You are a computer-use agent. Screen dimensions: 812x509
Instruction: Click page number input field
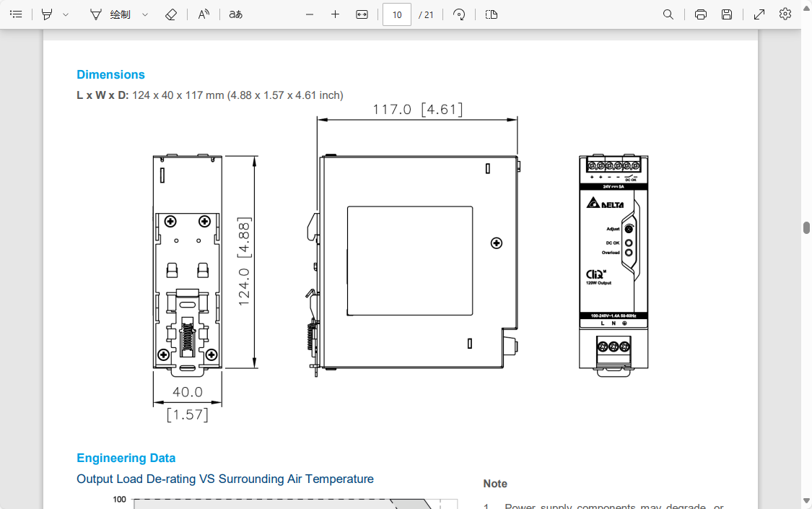396,14
